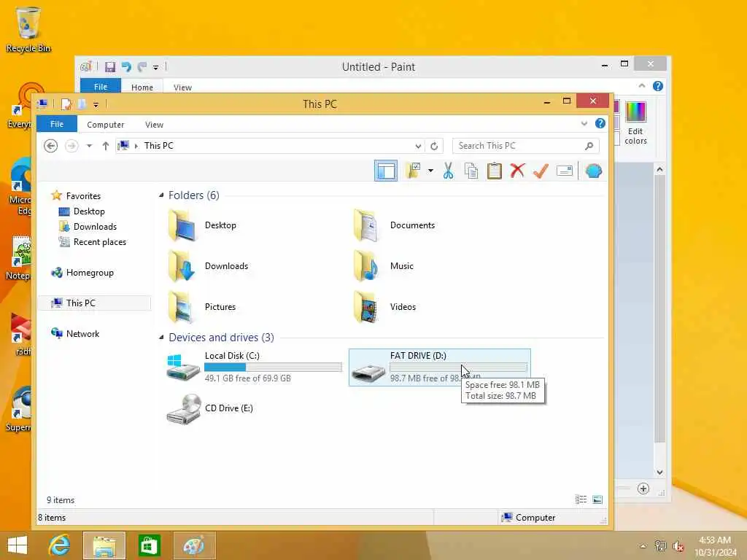Collapse the Folders (6) group

(161, 195)
